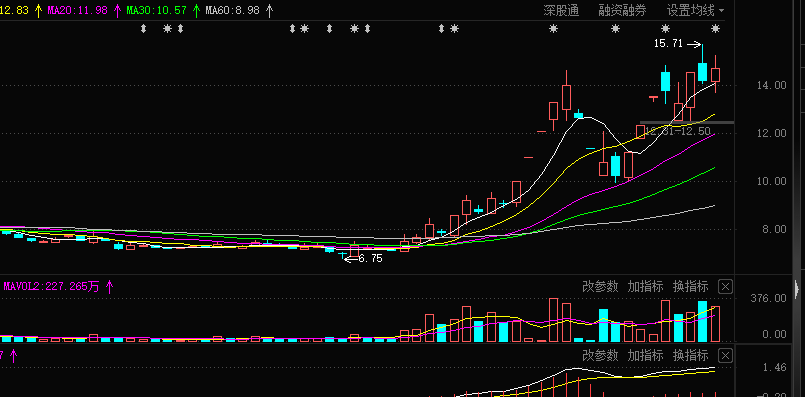Click 改参数 in the volume panel
The image size is (805, 397).
600,286
